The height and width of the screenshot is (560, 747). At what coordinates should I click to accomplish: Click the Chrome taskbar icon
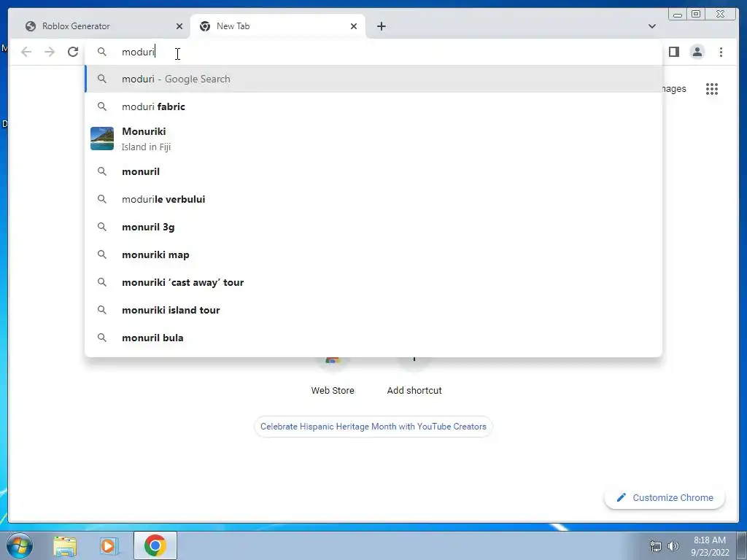click(155, 545)
